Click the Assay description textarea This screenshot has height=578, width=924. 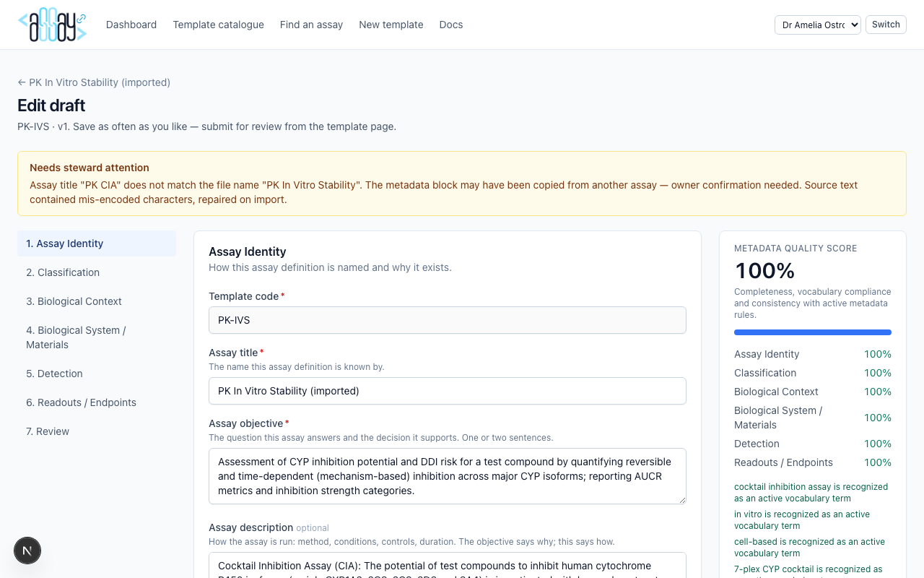(448, 565)
